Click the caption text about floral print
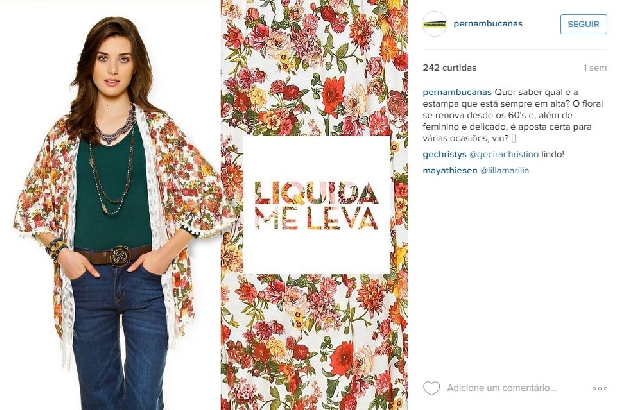This screenshot has height=410, width=620. click(513, 115)
